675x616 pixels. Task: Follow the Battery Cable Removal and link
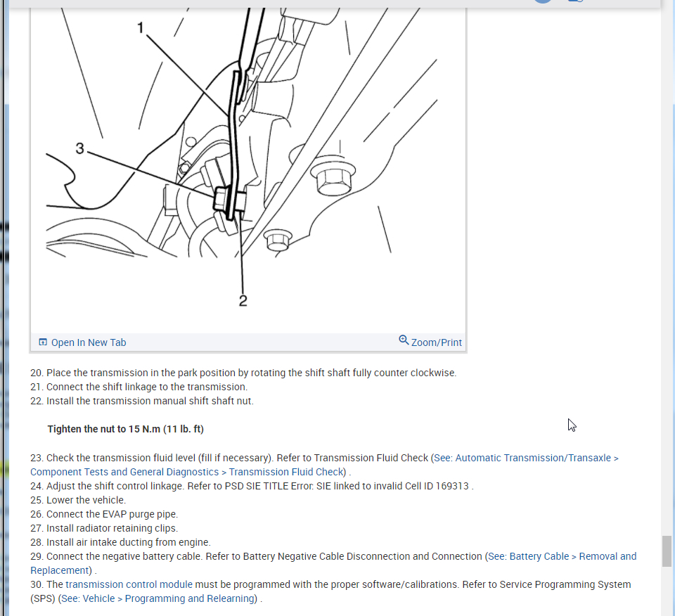pos(562,557)
